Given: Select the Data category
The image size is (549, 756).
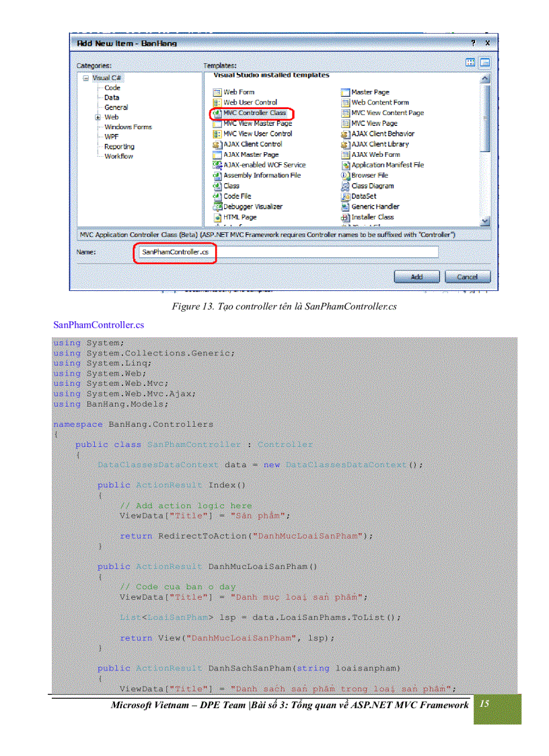Looking at the screenshot, I should [x=112, y=97].
